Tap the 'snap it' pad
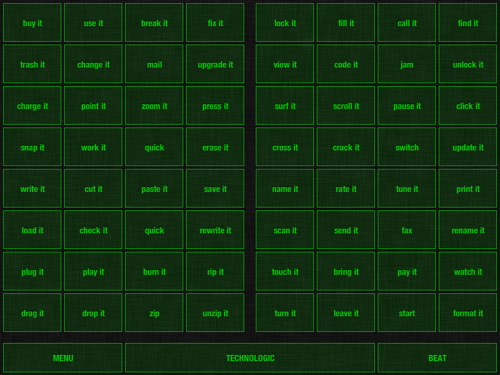Viewport: 500px width, 375px height. pyautogui.click(x=32, y=147)
